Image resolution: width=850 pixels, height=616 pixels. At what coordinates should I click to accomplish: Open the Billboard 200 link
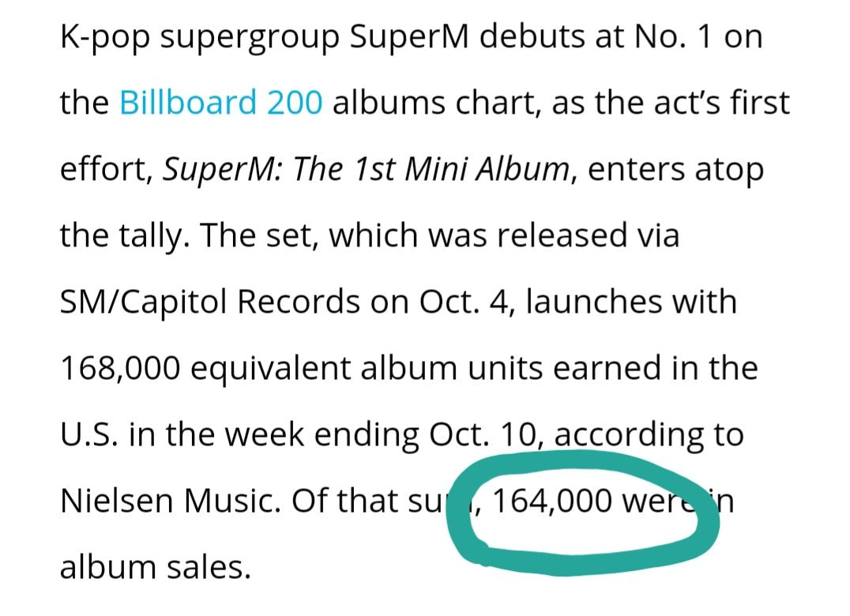pos(221,103)
